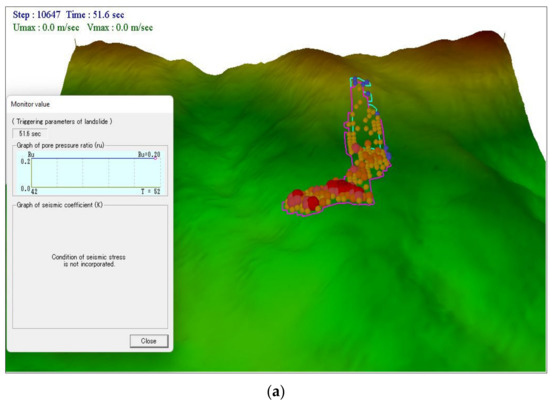Image resolution: width=550 pixels, height=403 pixels.
Task: Click the Graph of seismic coefficient (K) label
Action: [x=60, y=205]
